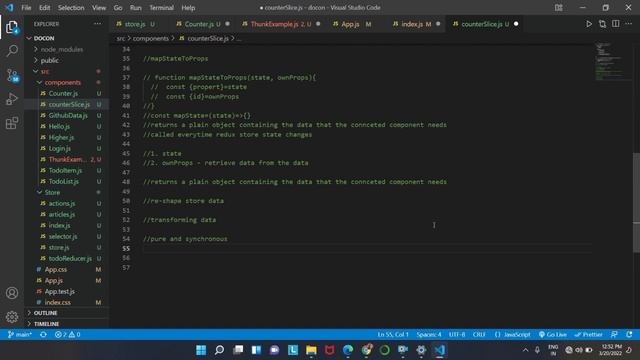Viewport: 640px width, 360px height.
Task: Click the Open Changes icon in editor toolbar
Action: [602, 24]
